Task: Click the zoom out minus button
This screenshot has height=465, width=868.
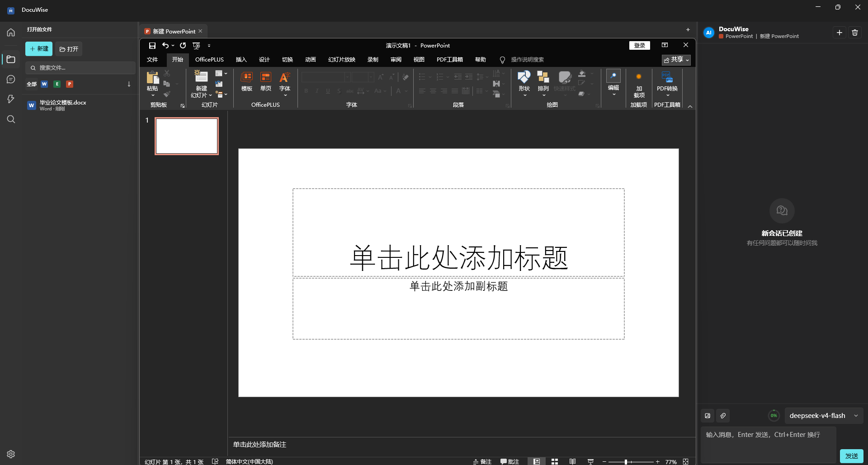Action: (604, 462)
